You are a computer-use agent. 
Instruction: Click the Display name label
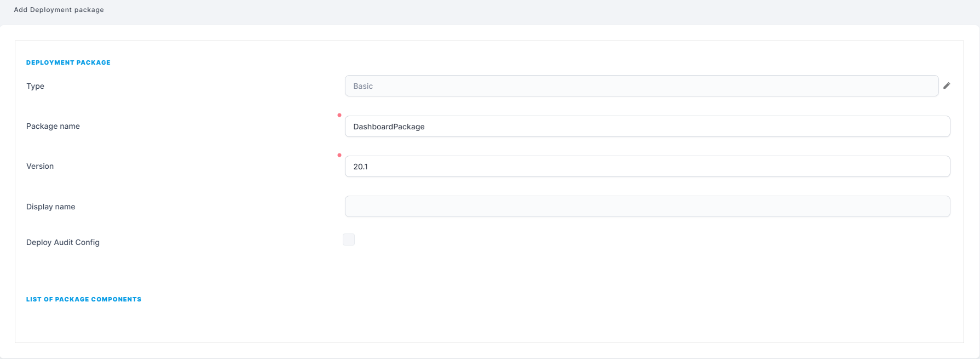tap(51, 207)
